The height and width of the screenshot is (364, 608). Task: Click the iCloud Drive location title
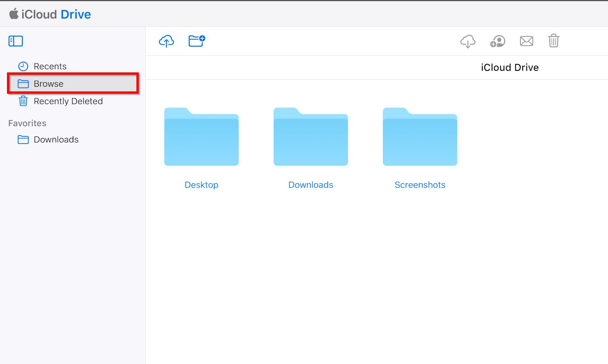510,67
